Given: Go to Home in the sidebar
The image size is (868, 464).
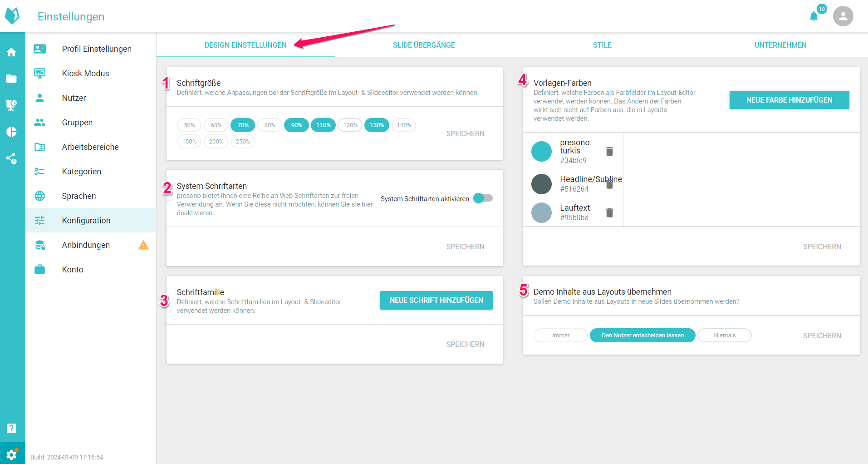Looking at the screenshot, I should click(12, 52).
